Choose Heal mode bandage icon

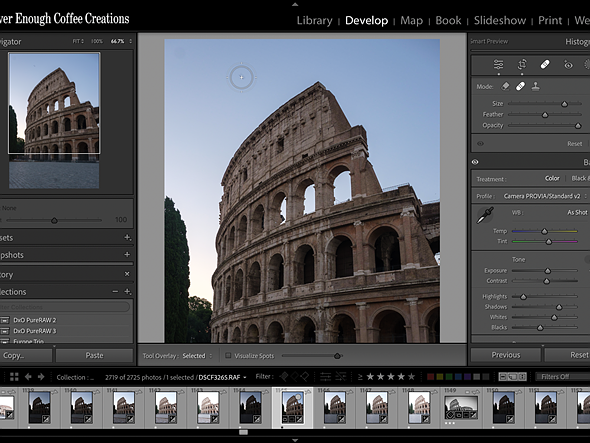(x=520, y=87)
